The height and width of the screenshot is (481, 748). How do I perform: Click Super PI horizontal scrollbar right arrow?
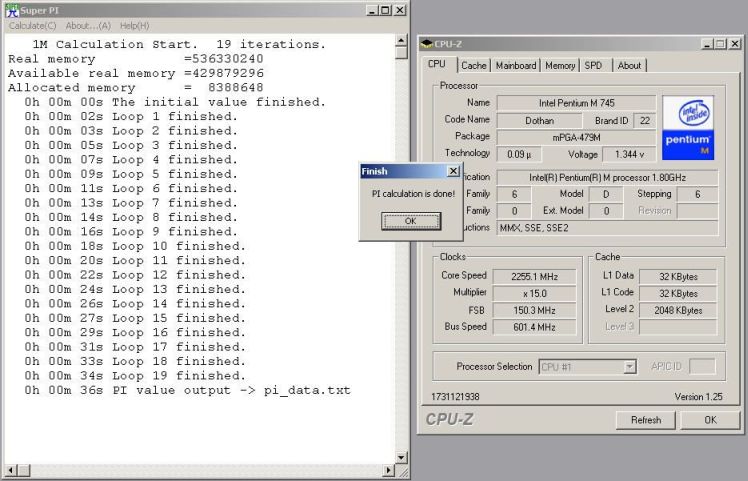pos(389,471)
